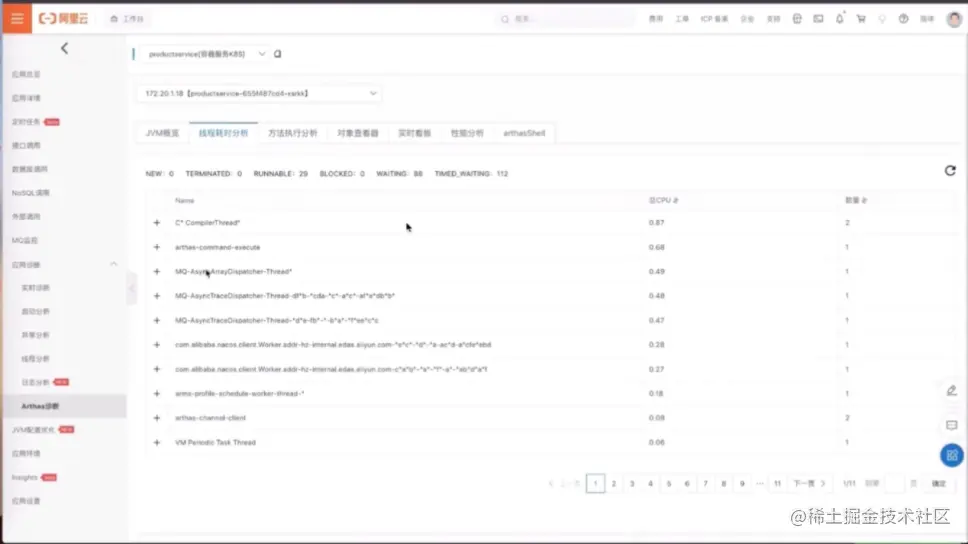This screenshot has width=968, height=544.
Task: Click the Alibaba Cloud logo
Action: 63,19
